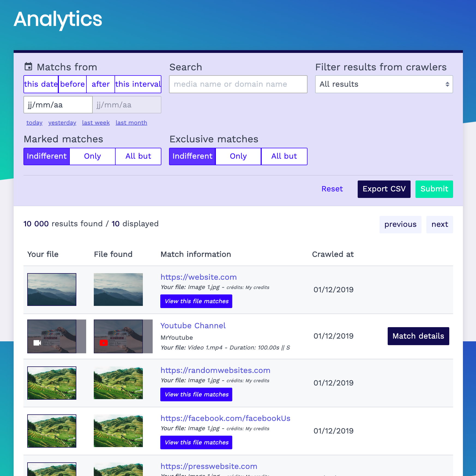Click the camera icon on Video 1.mp4 thumbnail
Viewport: 476px width, 476px height.
(37, 344)
